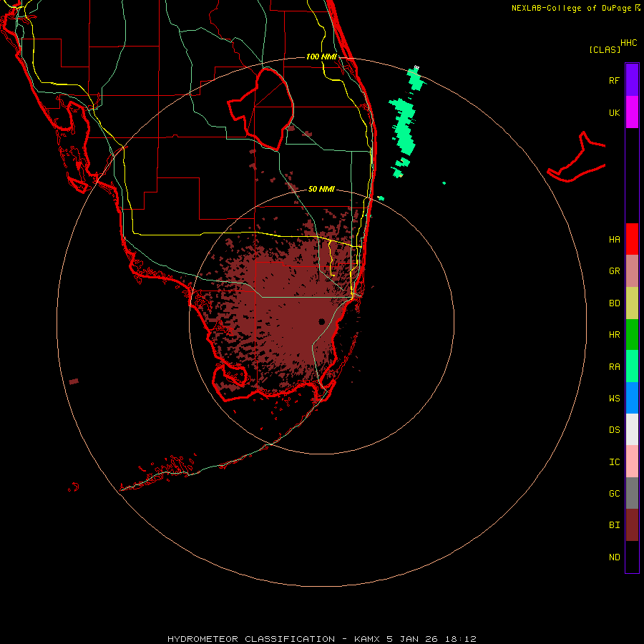Click 'KAMX' radar site in the caption

pos(367,639)
